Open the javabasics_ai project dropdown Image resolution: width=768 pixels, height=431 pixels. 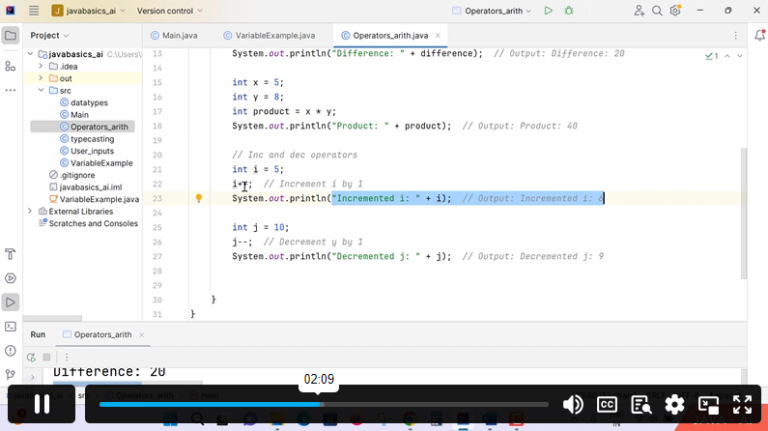[89, 10]
